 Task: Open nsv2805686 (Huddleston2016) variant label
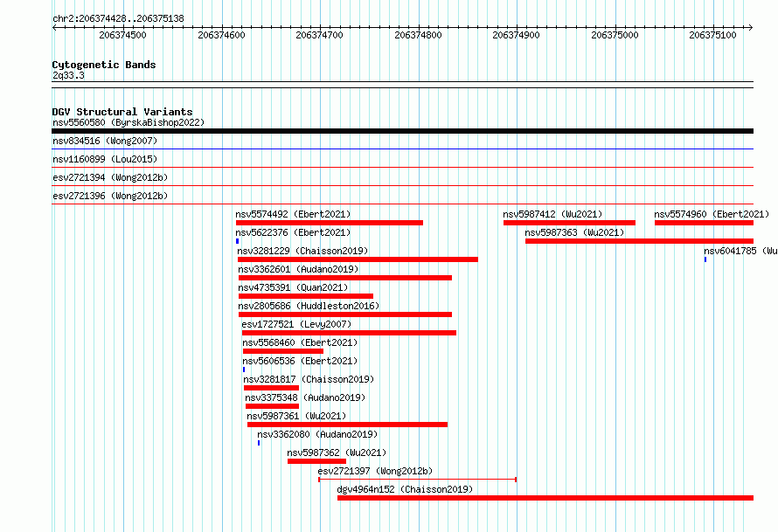(x=309, y=306)
